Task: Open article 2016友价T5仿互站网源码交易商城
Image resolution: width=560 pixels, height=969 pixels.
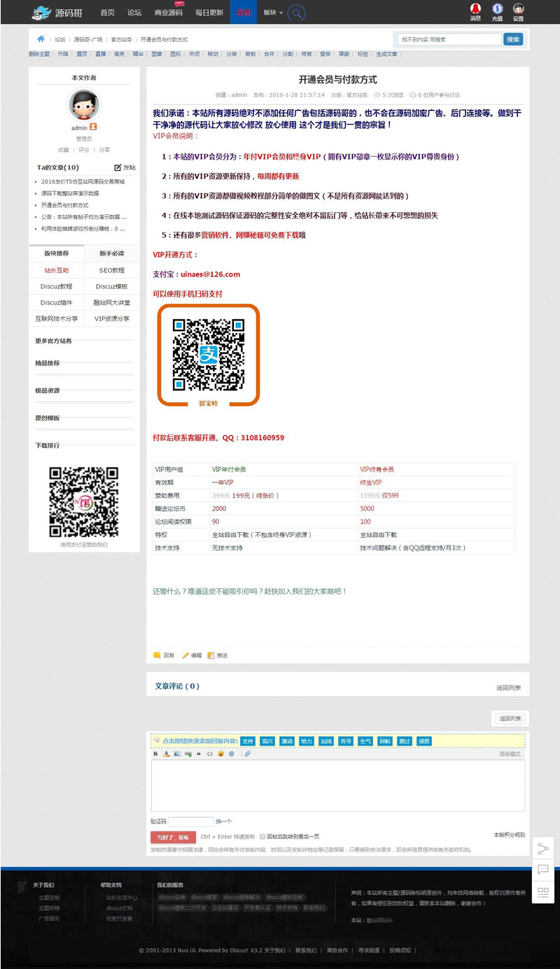Action: [x=83, y=181]
